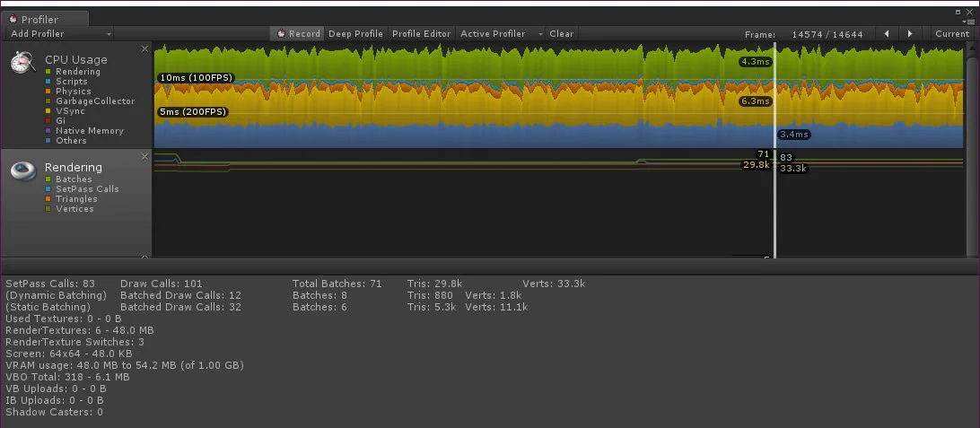
Task: Click the white frame marker in CPU chart
Action: click(775, 95)
